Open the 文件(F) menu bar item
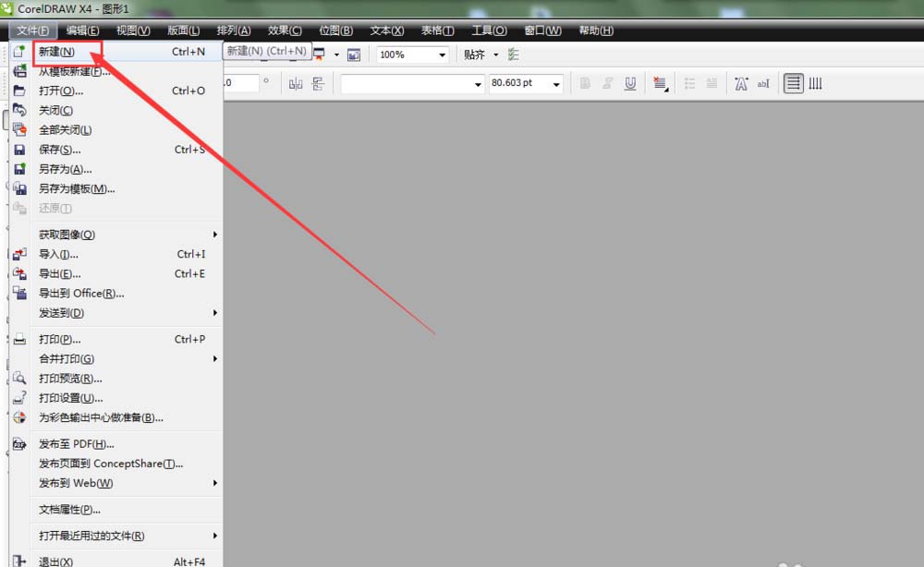The height and width of the screenshot is (567, 924). 32,30
